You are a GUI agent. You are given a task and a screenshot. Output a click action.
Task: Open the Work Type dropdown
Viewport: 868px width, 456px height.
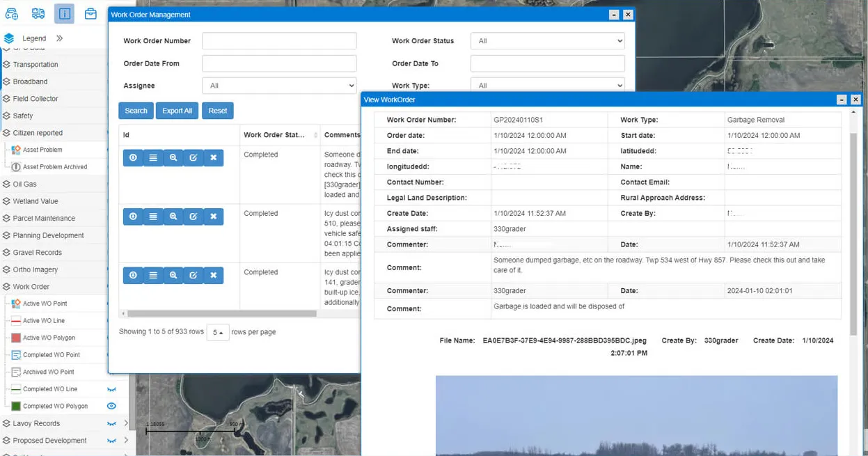(547, 86)
